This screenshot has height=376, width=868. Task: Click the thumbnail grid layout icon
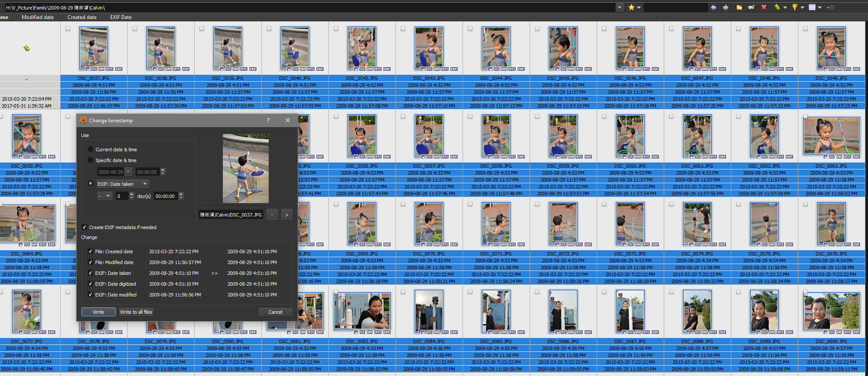click(x=812, y=7)
